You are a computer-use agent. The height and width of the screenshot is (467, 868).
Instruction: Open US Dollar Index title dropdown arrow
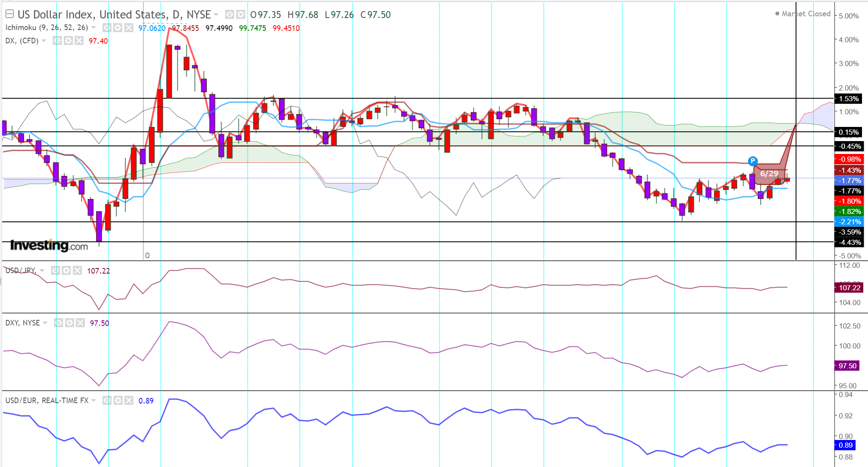point(217,15)
